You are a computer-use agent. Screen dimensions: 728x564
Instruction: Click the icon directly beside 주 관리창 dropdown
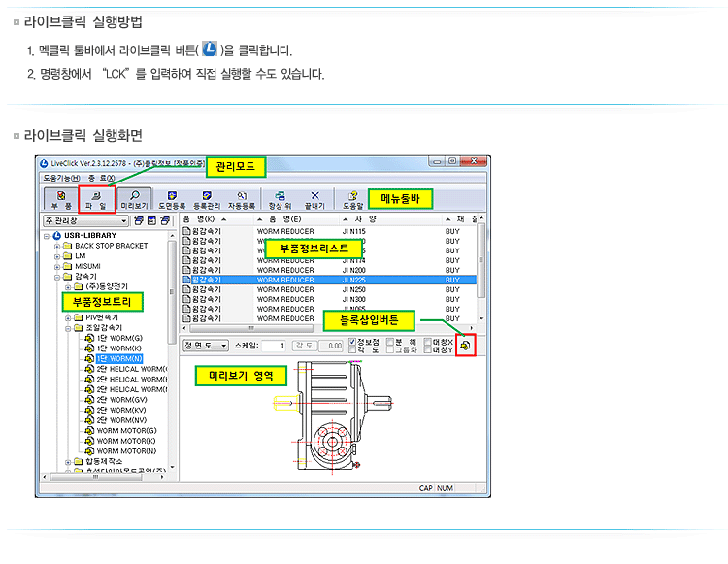click(139, 221)
